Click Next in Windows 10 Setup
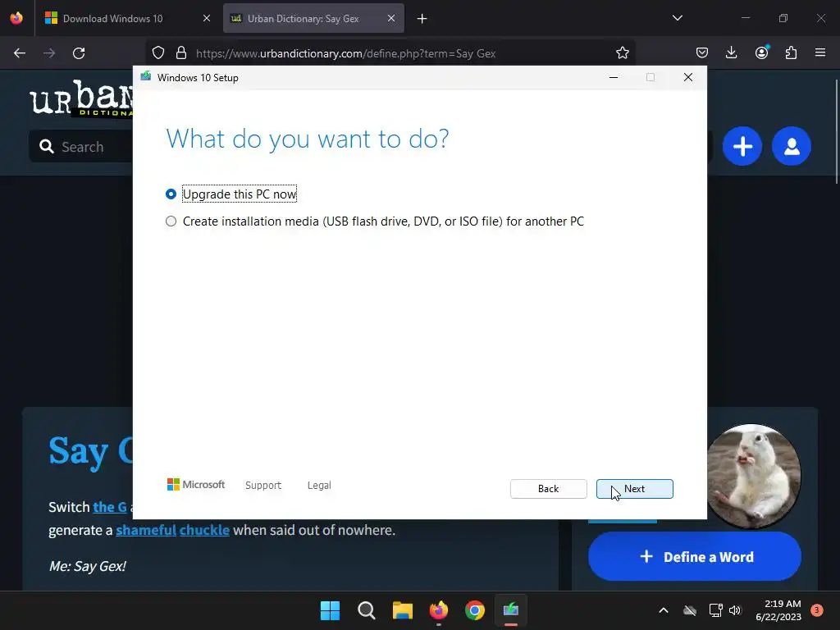Image resolution: width=840 pixels, height=630 pixels. click(x=634, y=489)
